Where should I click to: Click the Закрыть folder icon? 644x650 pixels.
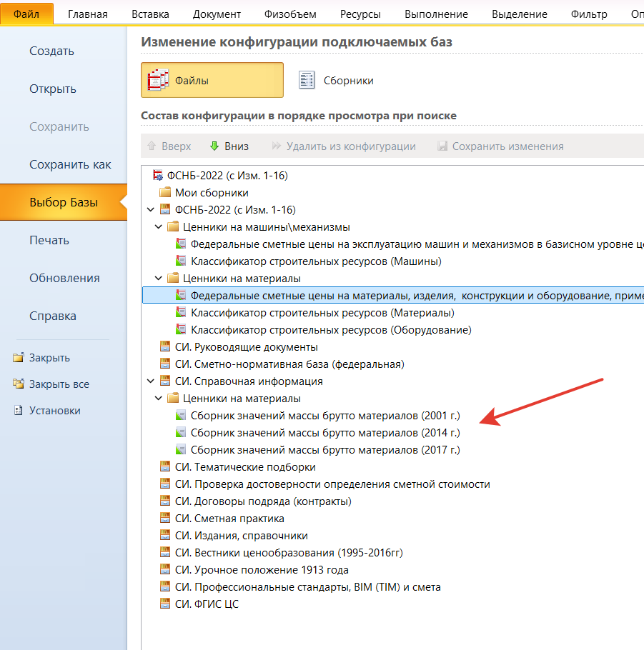coord(19,357)
